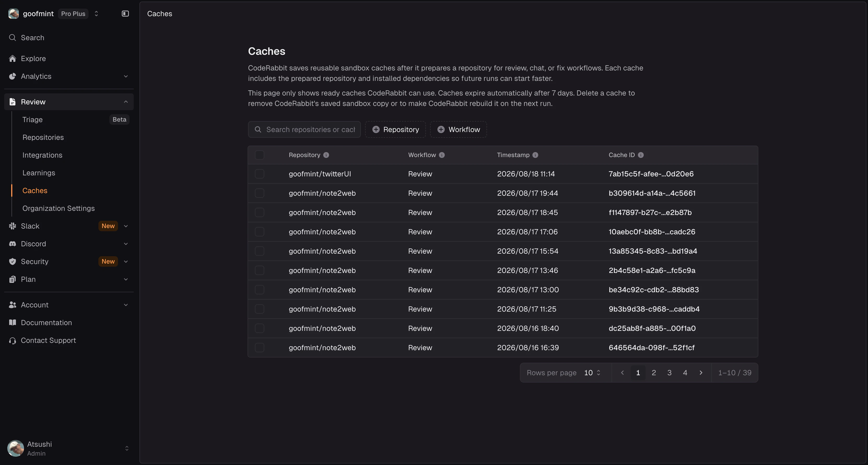Click timestamp 2026/08/16 18:40
The image size is (868, 465).
click(x=528, y=329)
